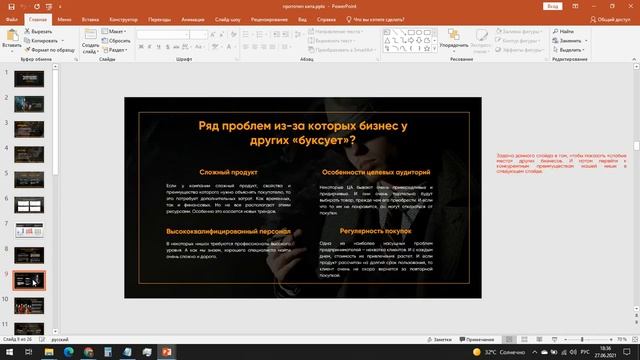Open Chrome from taskbar

point(88,352)
